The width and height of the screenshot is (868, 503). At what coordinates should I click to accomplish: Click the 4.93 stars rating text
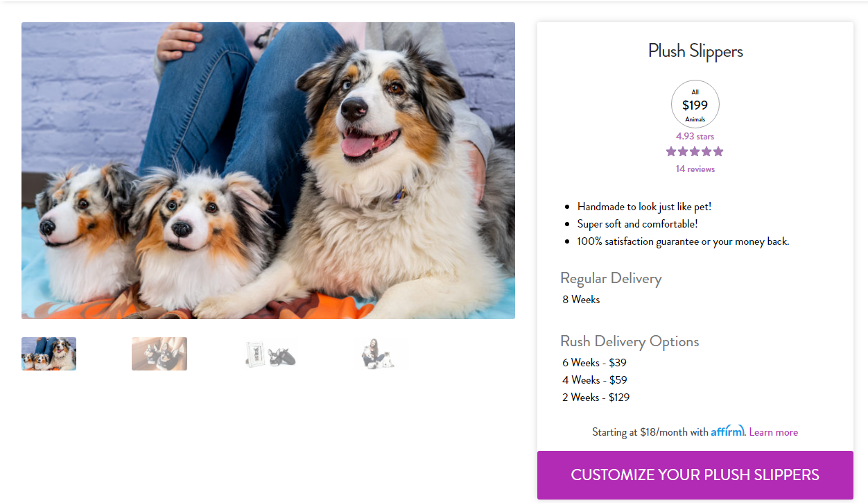(x=695, y=137)
